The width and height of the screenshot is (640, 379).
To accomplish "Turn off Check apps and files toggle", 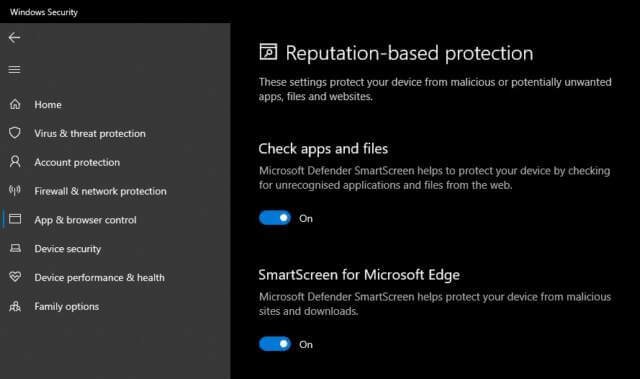I will click(x=275, y=218).
